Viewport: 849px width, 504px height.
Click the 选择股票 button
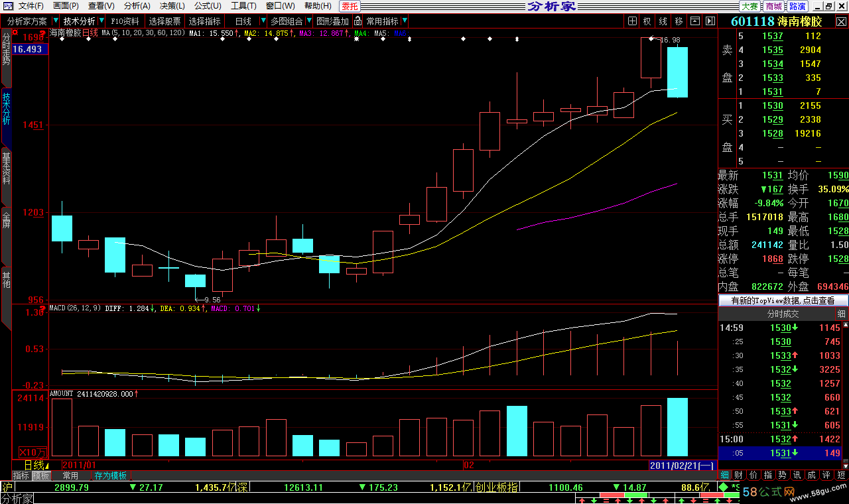pyautogui.click(x=164, y=21)
